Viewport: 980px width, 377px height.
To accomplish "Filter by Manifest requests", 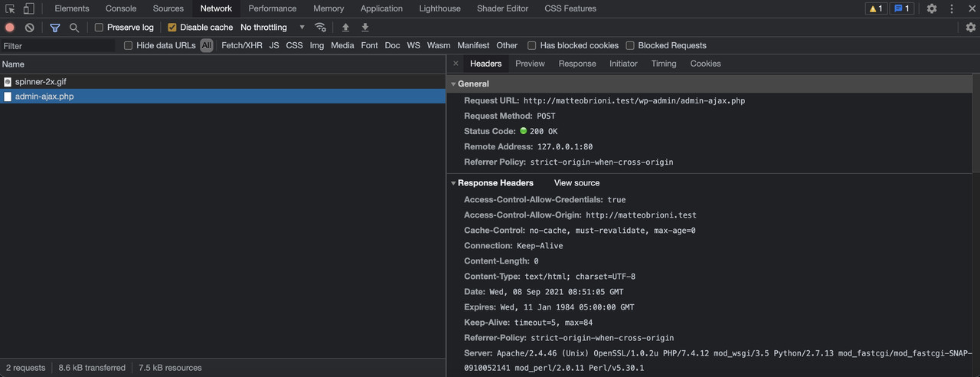I will [x=473, y=45].
